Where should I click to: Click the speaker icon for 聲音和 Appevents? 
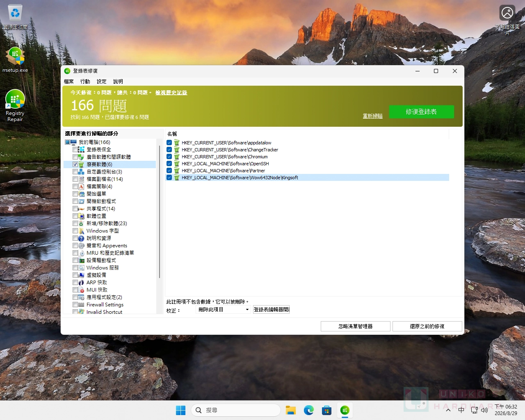coord(81,245)
